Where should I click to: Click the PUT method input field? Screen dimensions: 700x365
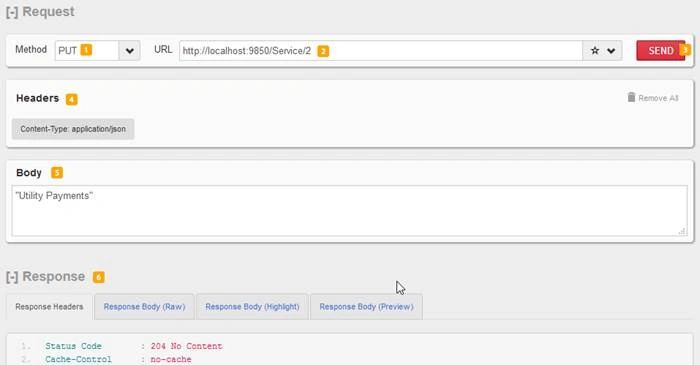click(x=87, y=51)
